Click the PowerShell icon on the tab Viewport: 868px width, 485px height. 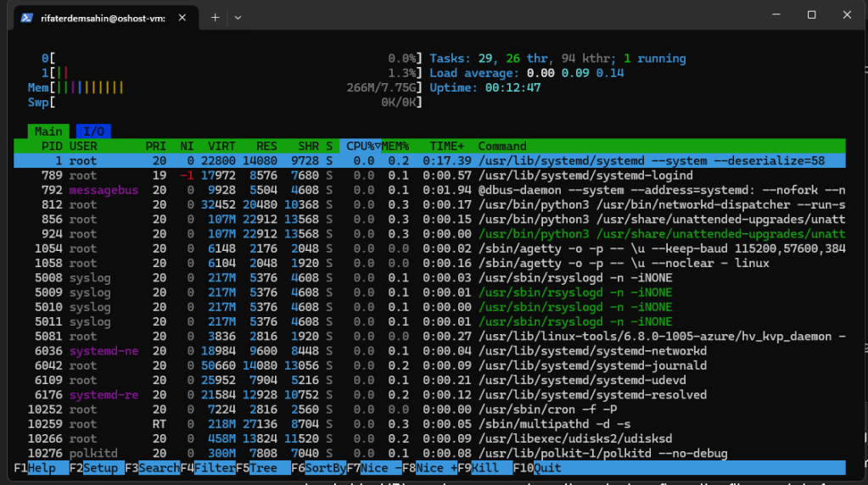tap(26, 18)
